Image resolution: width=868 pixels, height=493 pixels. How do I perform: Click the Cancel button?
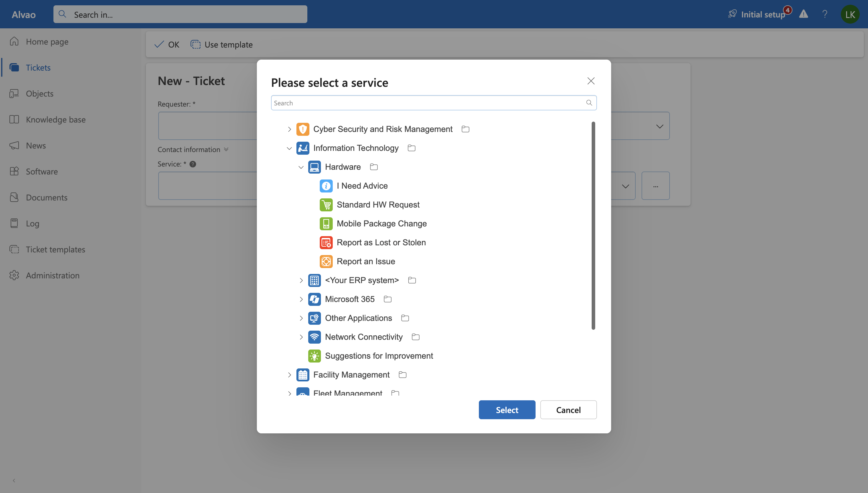(568, 410)
